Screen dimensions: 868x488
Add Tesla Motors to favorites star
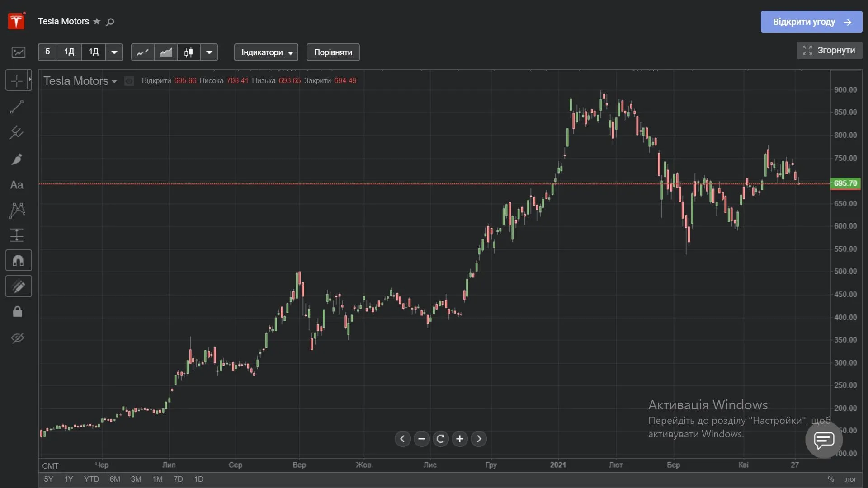(x=97, y=21)
